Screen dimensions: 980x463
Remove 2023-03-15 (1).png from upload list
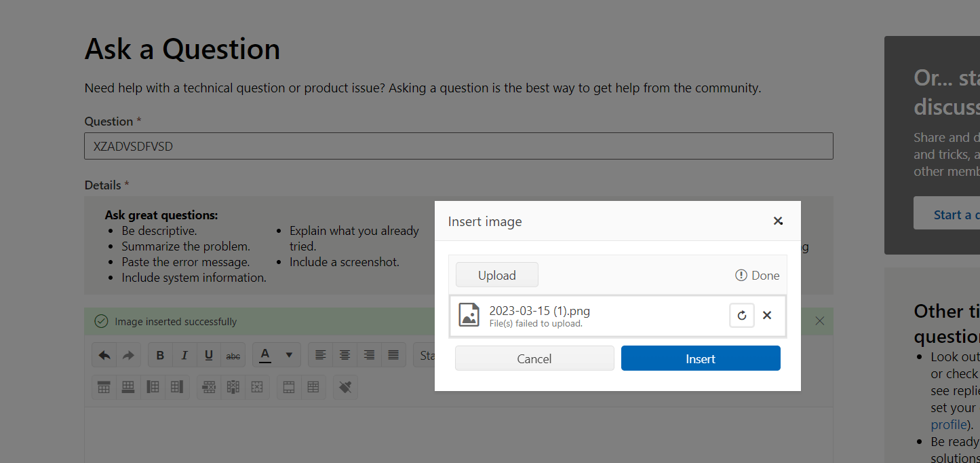(x=767, y=315)
